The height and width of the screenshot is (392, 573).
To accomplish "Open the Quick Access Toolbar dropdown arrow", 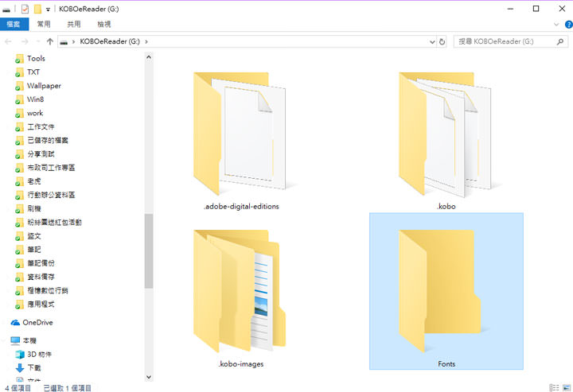I will pos(49,10).
